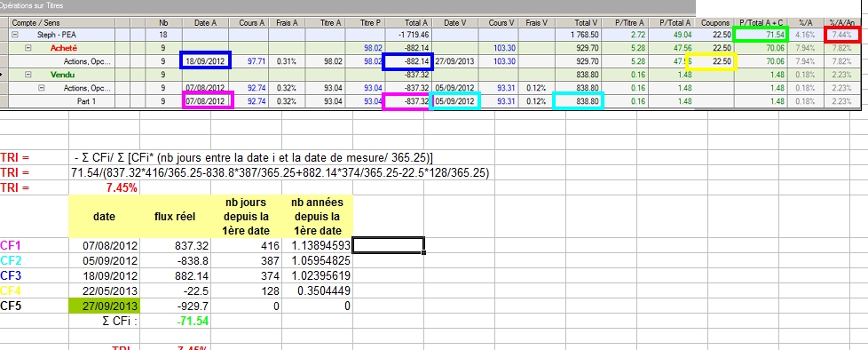
Task: Click the Frais V column header
Action: 537,22
